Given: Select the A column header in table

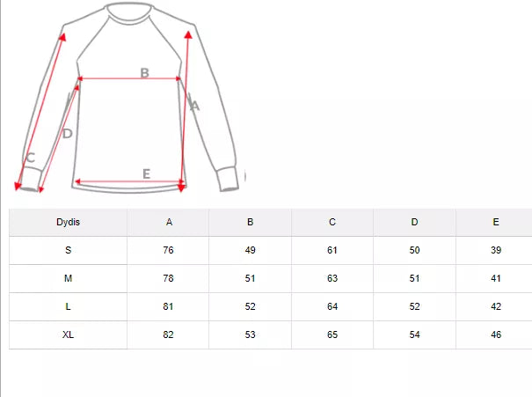Looking at the screenshot, I should [x=169, y=223].
